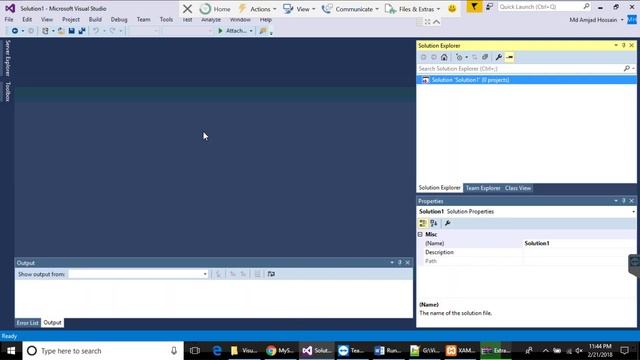Open the Toolbox side tab
Image resolution: width=640 pixels, height=360 pixels.
pyautogui.click(x=7, y=91)
